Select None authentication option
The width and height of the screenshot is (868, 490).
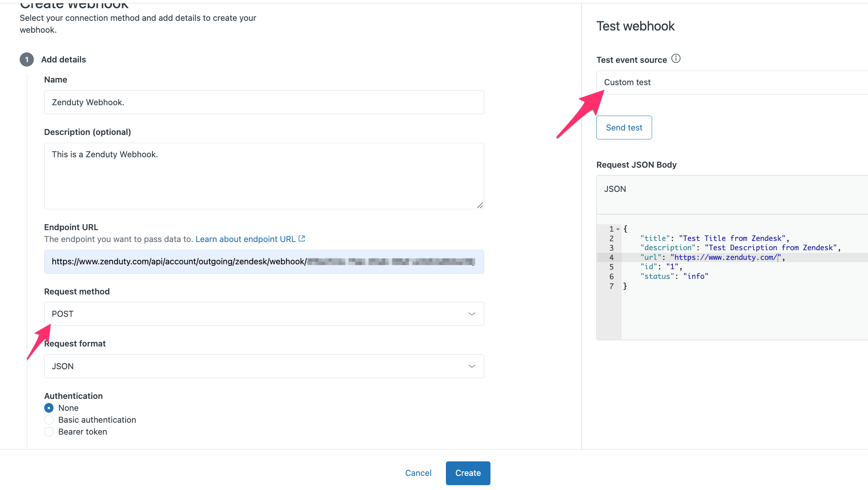point(49,408)
